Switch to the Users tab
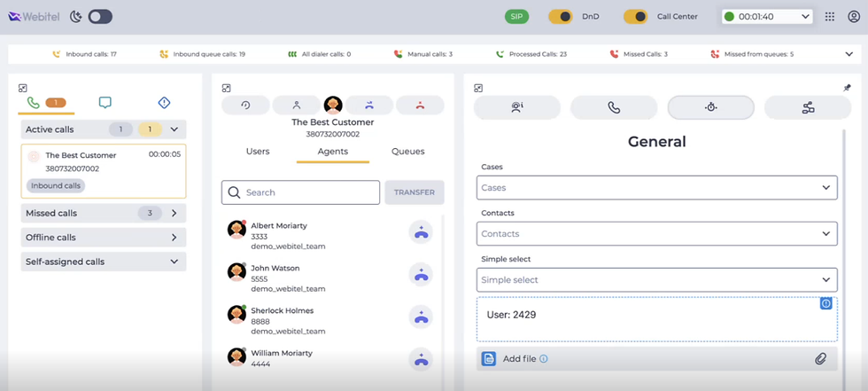The width and height of the screenshot is (868, 391). pyautogui.click(x=258, y=152)
